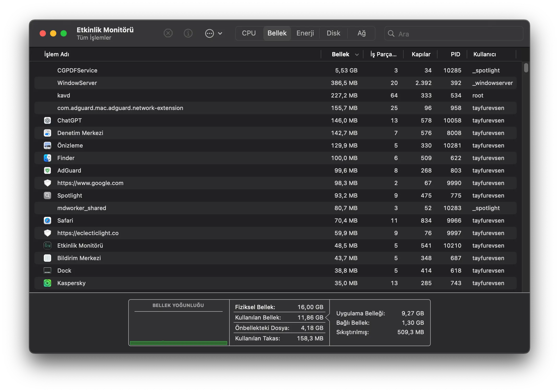Click the _windowserver user cell
Screen dimensions: 559x392
point(493,83)
